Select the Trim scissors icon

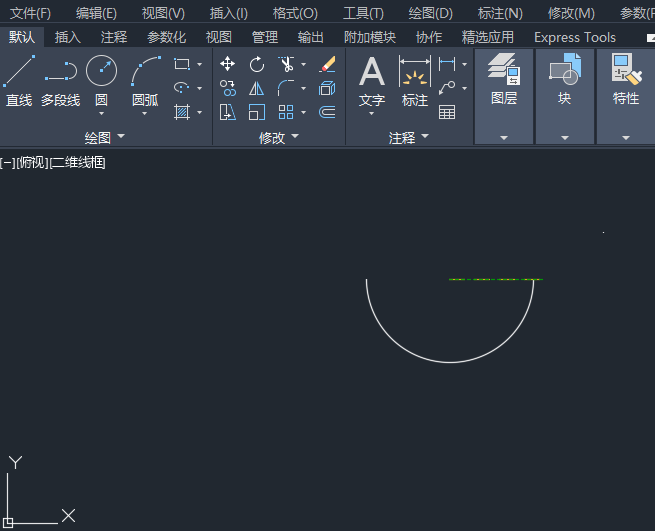(286, 64)
